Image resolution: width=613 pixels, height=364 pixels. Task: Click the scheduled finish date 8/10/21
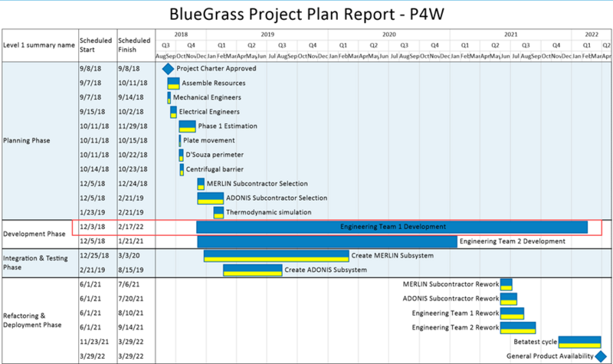131,313
